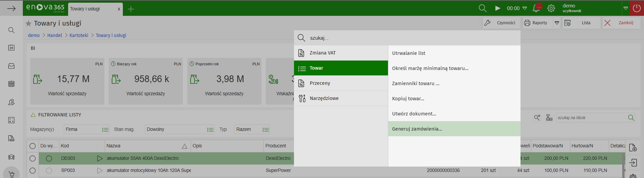644x178 pixels.
Task: Add a new tab with plus icon
Action: click(x=131, y=9)
